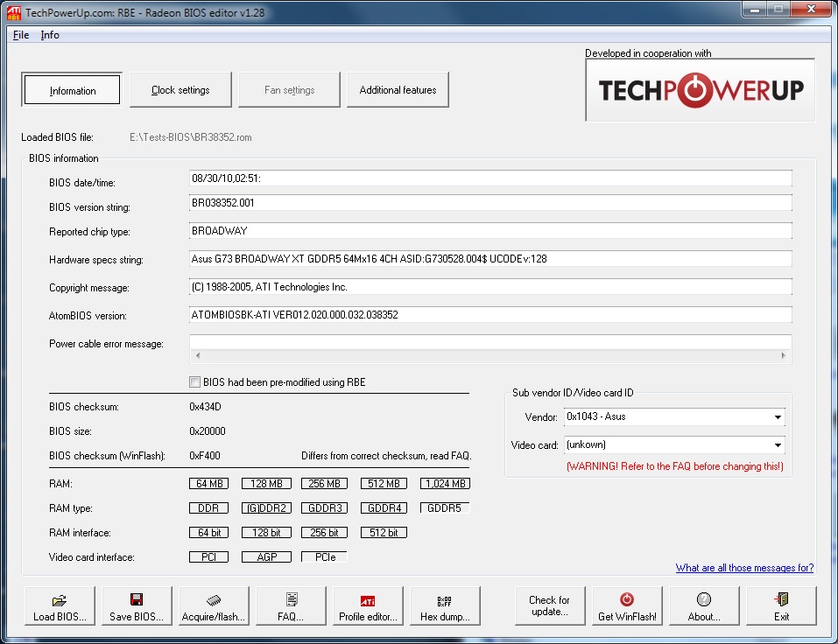Enable 'BIOS had been pre-modified using RBE' checkbox

click(x=195, y=382)
